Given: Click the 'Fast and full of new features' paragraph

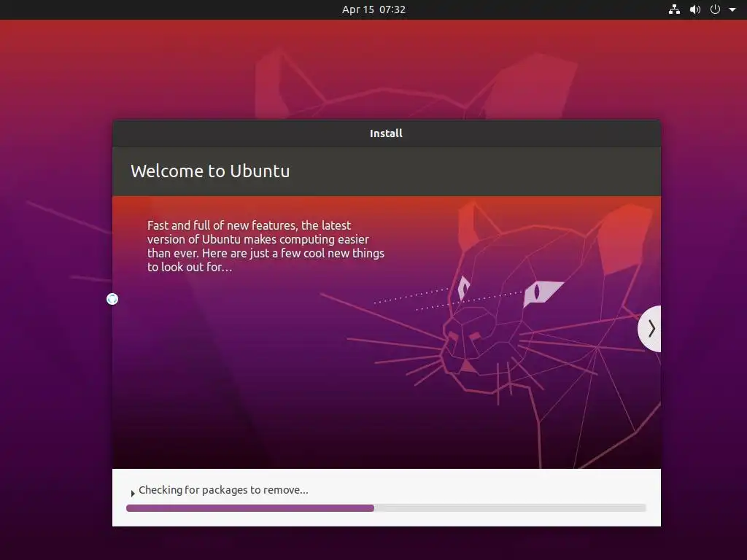Looking at the screenshot, I should pyautogui.click(x=266, y=246).
